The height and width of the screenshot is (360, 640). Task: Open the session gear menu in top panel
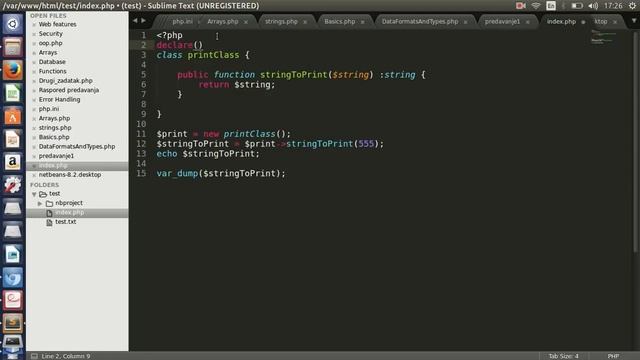pos(632,6)
